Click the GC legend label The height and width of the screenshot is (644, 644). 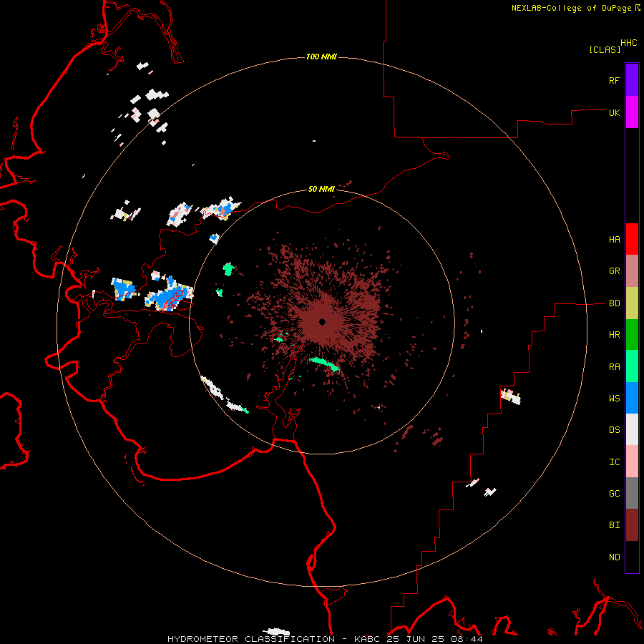(x=614, y=494)
